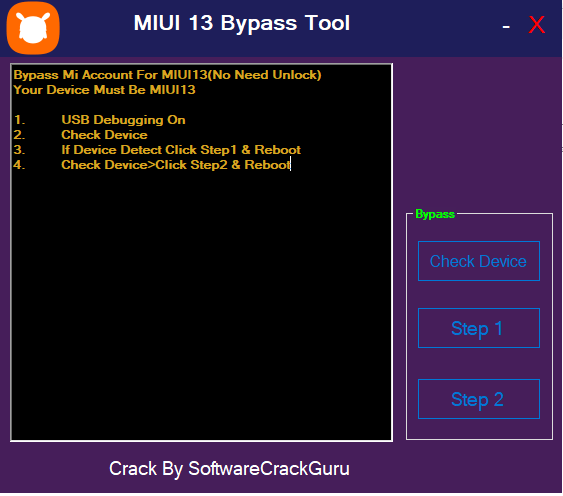The image size is (563, 496).
Task: Click log line '2. Check Device'
Action: pos(80,135)
